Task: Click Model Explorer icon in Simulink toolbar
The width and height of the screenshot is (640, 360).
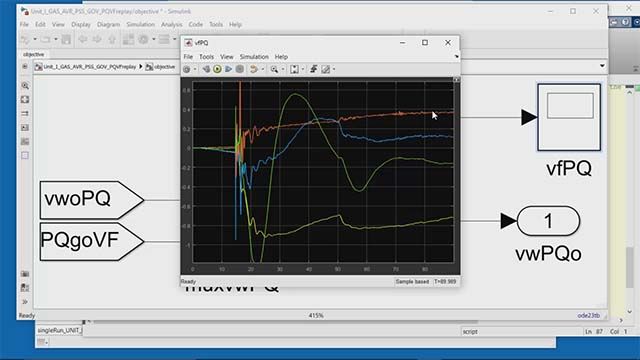Action: pos(164,40)
